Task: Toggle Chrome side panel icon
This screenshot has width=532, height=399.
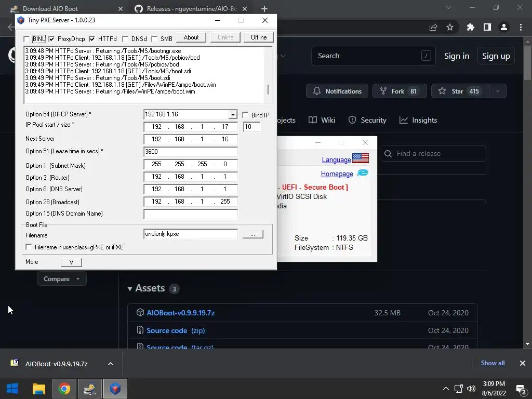Action: [x=487, y=27]
